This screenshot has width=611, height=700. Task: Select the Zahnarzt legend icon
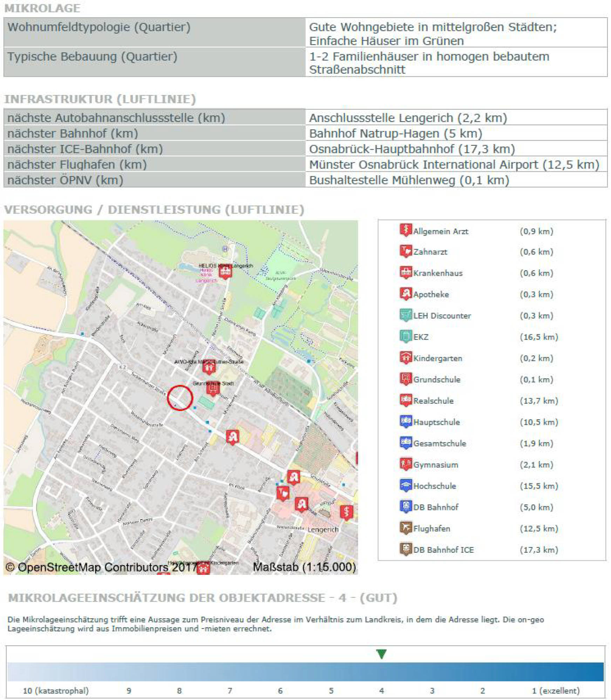tap(405, 252)
